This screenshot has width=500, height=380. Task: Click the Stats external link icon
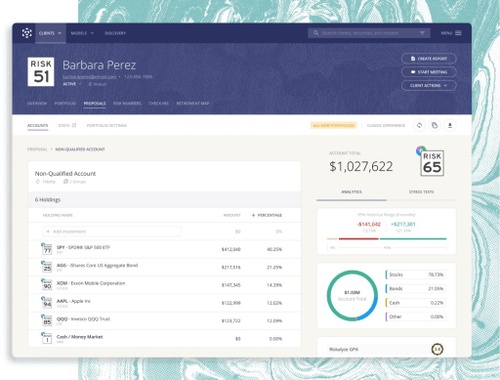(74, 125)
